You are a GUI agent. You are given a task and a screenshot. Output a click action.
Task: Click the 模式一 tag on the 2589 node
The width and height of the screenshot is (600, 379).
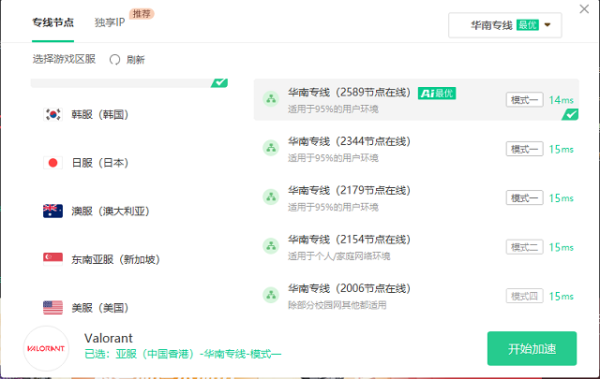(524, 100)
